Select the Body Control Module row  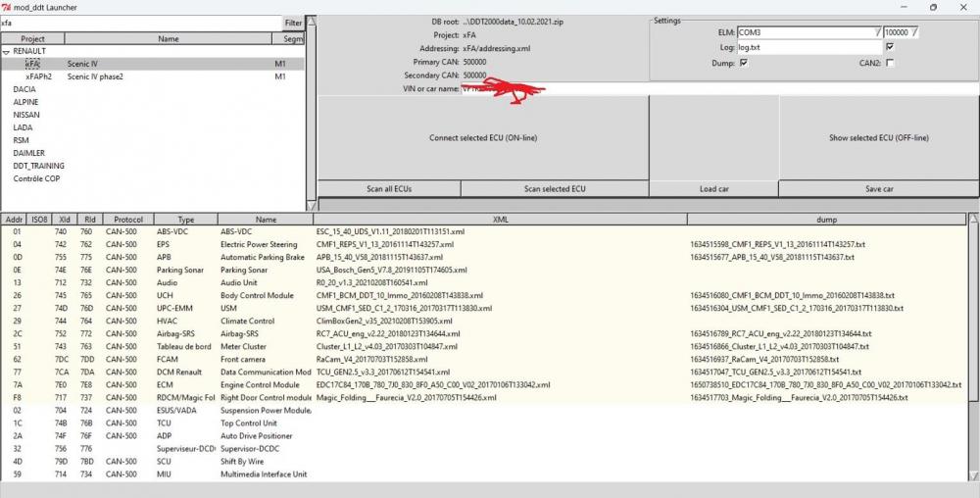tap(484, 295)
